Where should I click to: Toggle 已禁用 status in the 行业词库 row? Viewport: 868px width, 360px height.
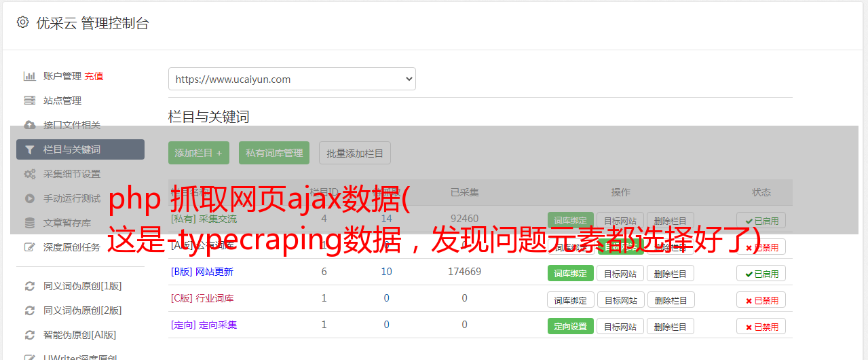click(x=761, y=300)
